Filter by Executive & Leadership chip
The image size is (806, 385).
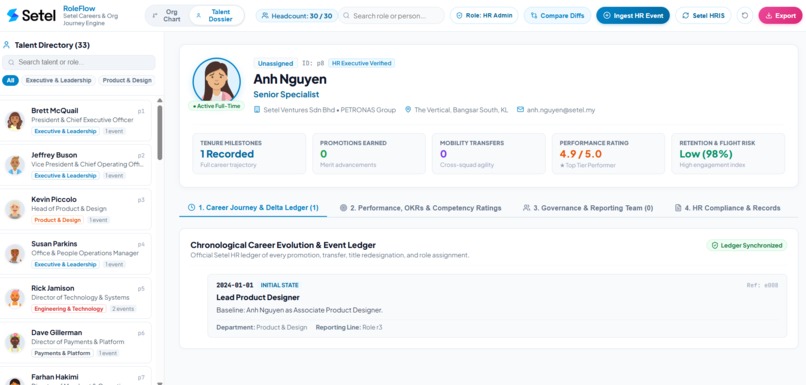pyautogui.click(x=59, y=80)
